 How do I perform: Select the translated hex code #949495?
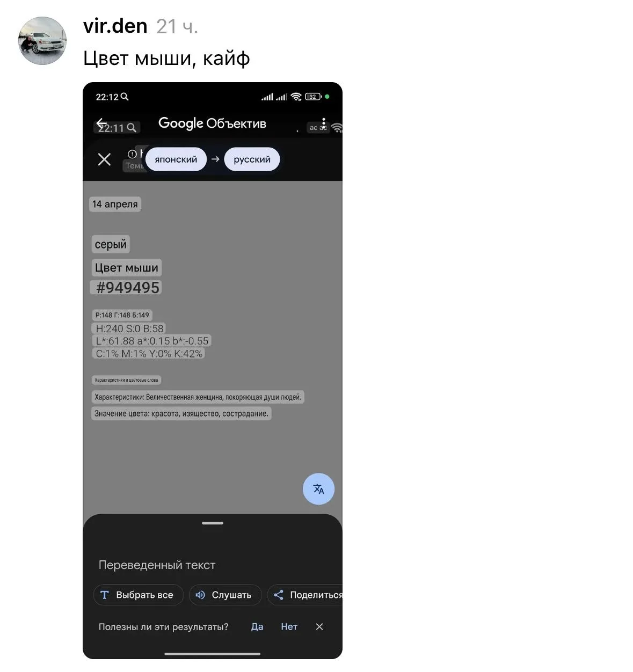(127, 288)
